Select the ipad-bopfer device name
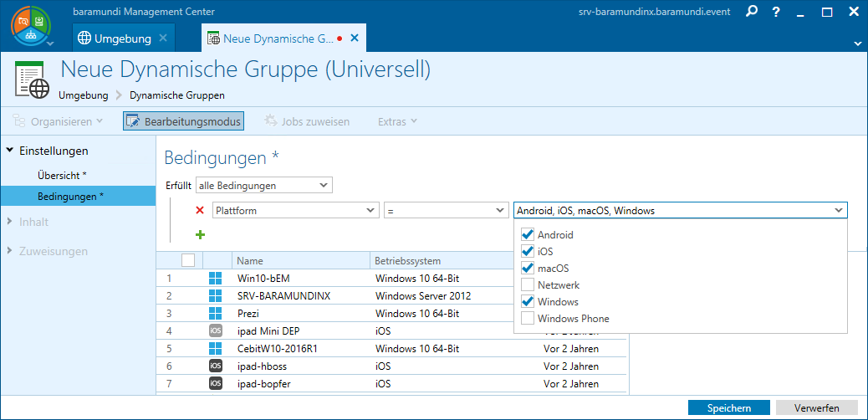This screenshot has height=420, width=868. click(263, 384)
